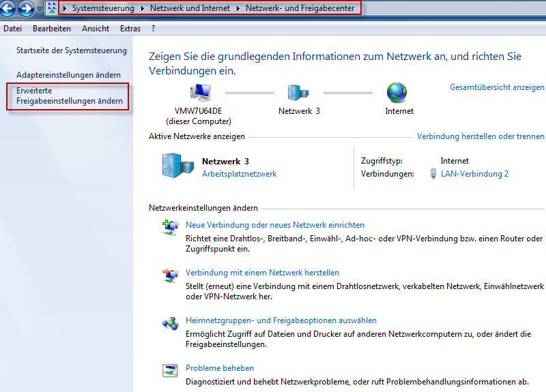This screenshot has width=546, height=392.
Task: Open Probleme beheben link
Action: pyautogui.click(x=219, y=368)
